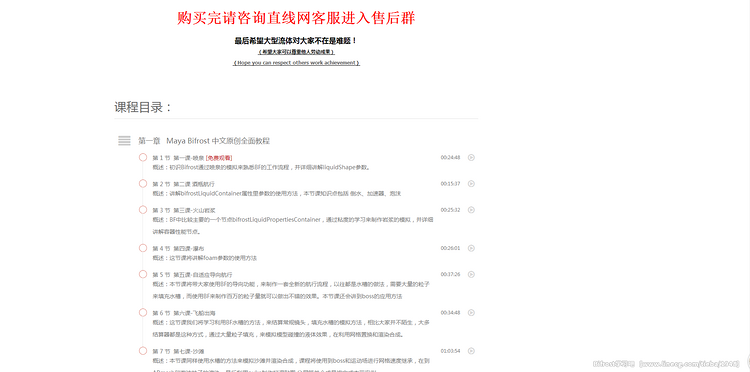This screenshot has height=372, width=750.
Task: Open lesson title 第 5 节 第五课-自适应导向航行
Action: pos(193,275)
